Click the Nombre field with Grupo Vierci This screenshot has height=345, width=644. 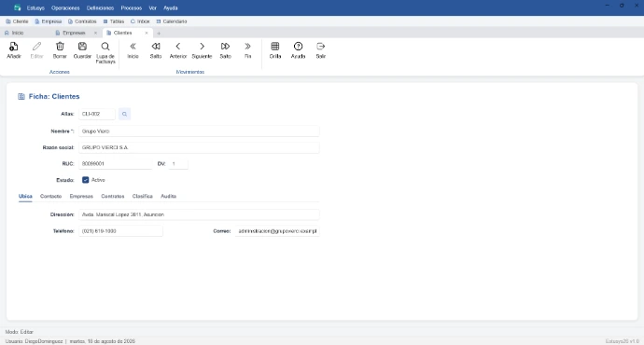pyautogui.click(x=199, y=131)
